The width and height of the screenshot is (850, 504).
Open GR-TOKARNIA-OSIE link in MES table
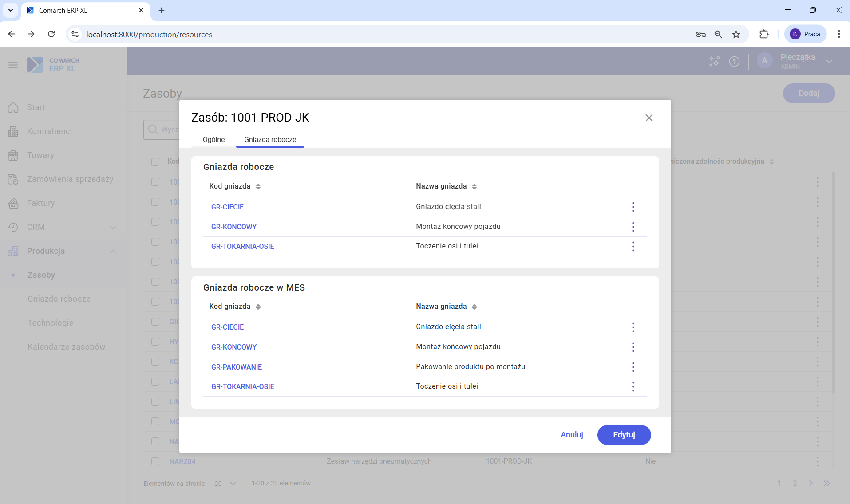pos(242,386)
